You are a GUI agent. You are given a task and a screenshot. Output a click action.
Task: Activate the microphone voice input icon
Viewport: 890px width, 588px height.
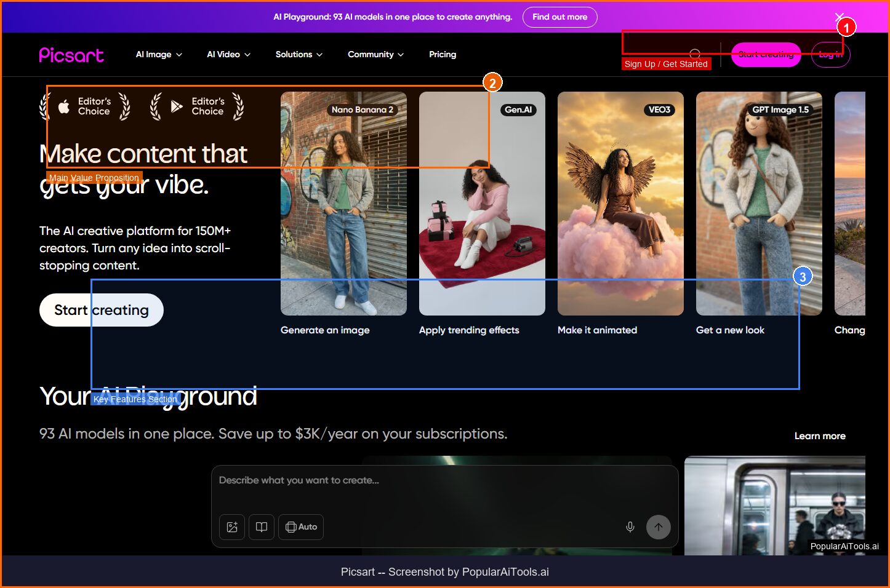pyautogui.click(x=630, y=527)
